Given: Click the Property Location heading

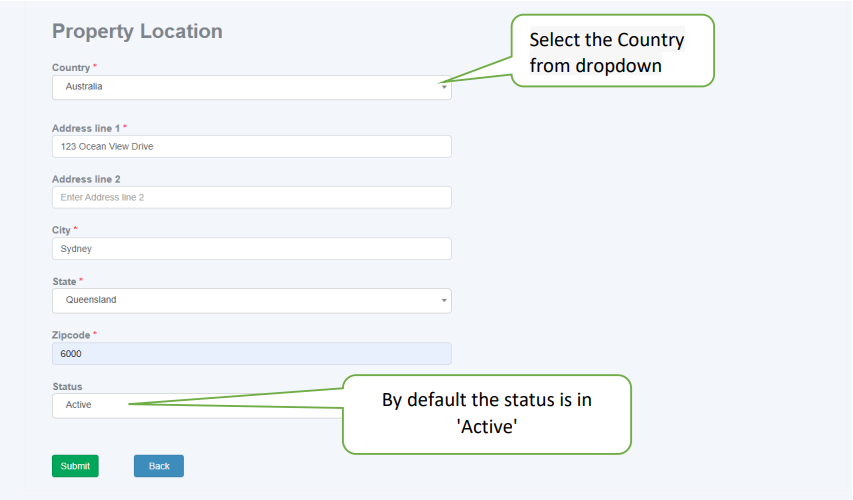Looking at the screenshot, I should (137, 31).
